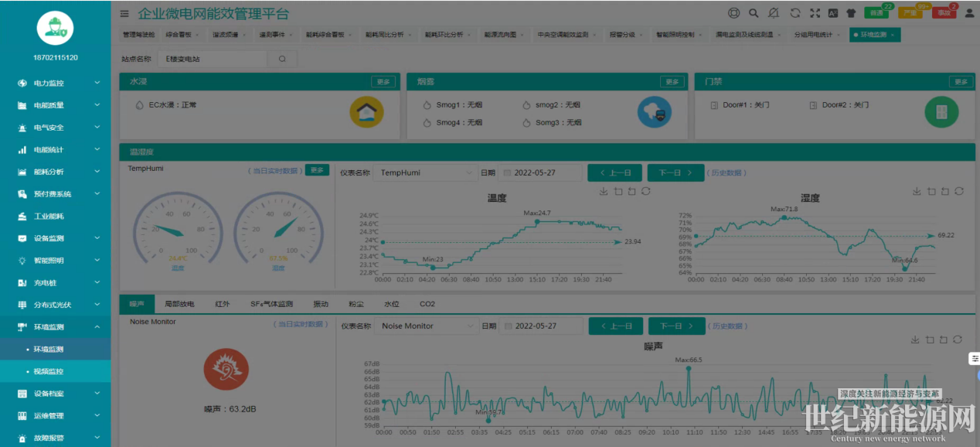
Task: Click the red 事故 alarm badge
Action: [x=944, y=13]
